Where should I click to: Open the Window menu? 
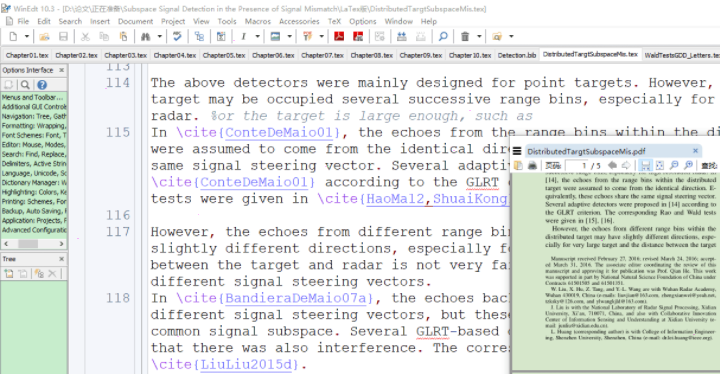pyautogui.click(x=399, y=21)
